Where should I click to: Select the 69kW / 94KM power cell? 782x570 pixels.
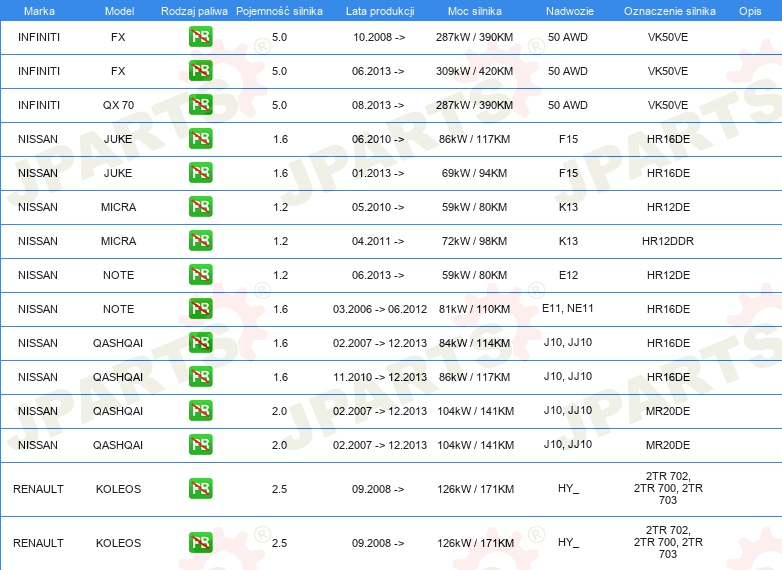point(474,173)
